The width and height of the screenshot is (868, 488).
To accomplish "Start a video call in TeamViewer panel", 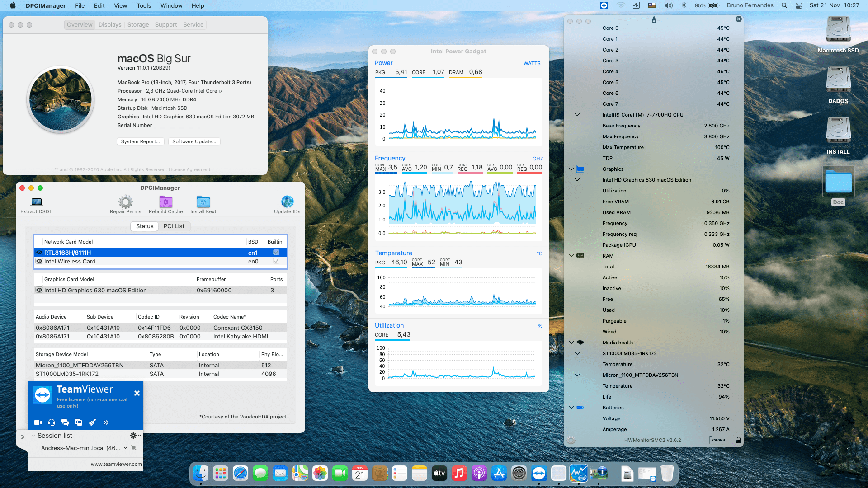I will [x=38, y=422].
